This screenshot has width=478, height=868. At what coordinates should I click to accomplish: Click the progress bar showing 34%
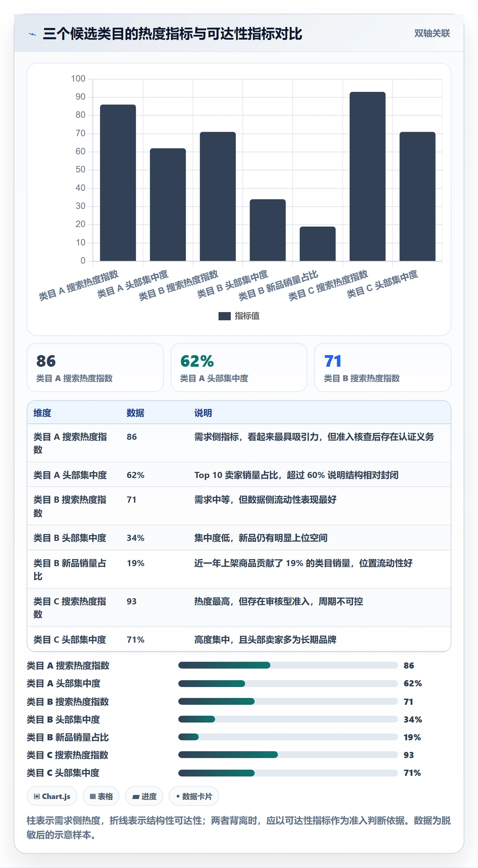tap(288, 719)
